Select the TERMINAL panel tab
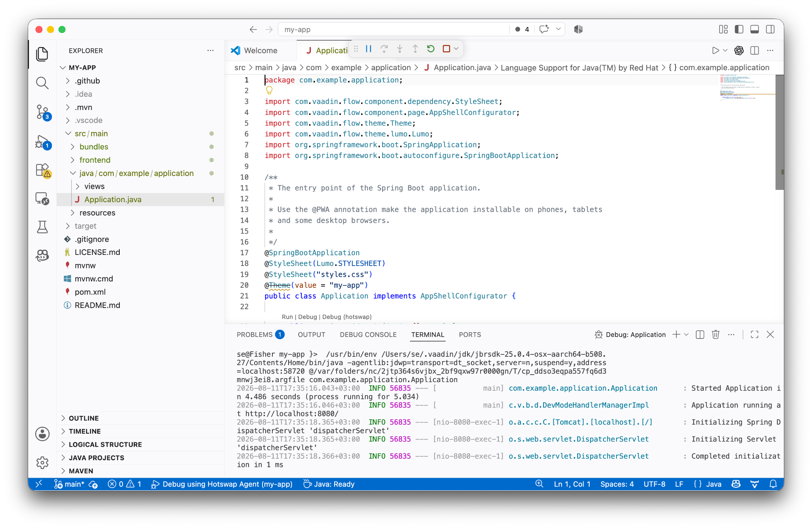The image size is (812, 528). tap(427, 335)
